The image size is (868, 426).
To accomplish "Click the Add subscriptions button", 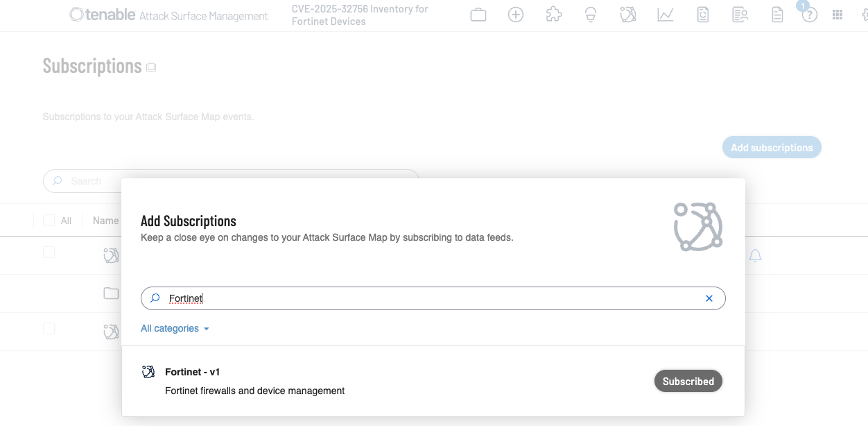I will pyautogui.click(x=771, y=147).
